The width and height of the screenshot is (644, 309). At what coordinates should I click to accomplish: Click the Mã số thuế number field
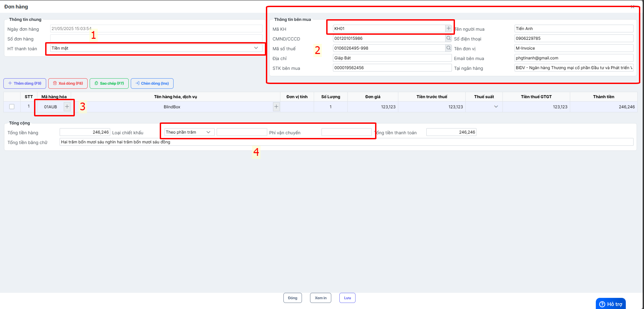tap(389, 48)
